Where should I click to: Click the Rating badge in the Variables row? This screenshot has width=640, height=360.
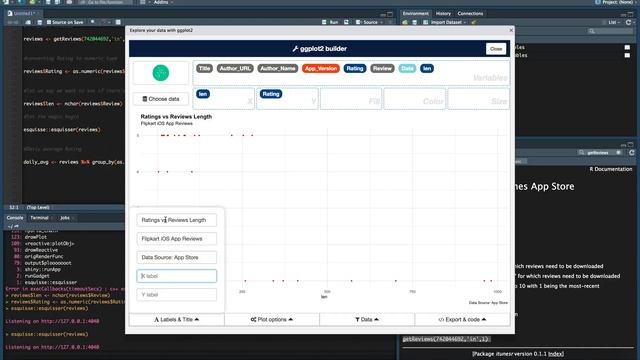355,69
